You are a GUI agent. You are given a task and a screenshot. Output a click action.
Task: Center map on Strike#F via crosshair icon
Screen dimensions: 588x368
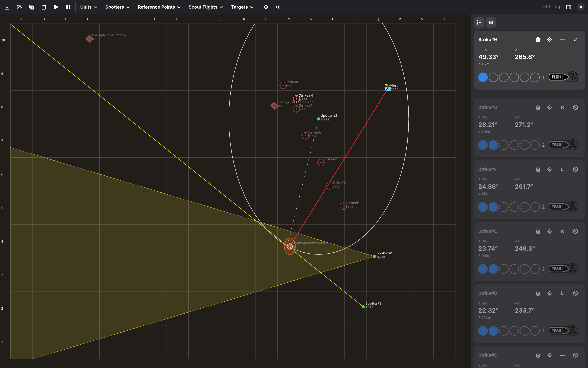550,169
